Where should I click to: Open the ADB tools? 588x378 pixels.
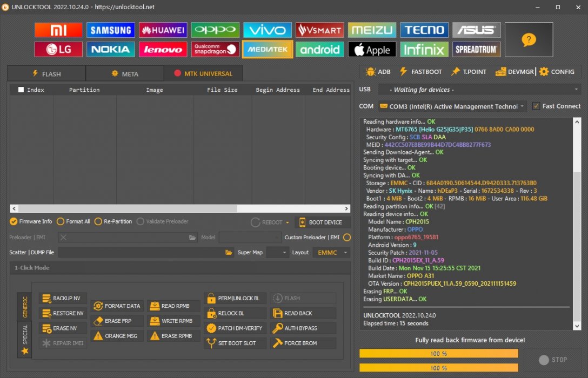[378, 72]
